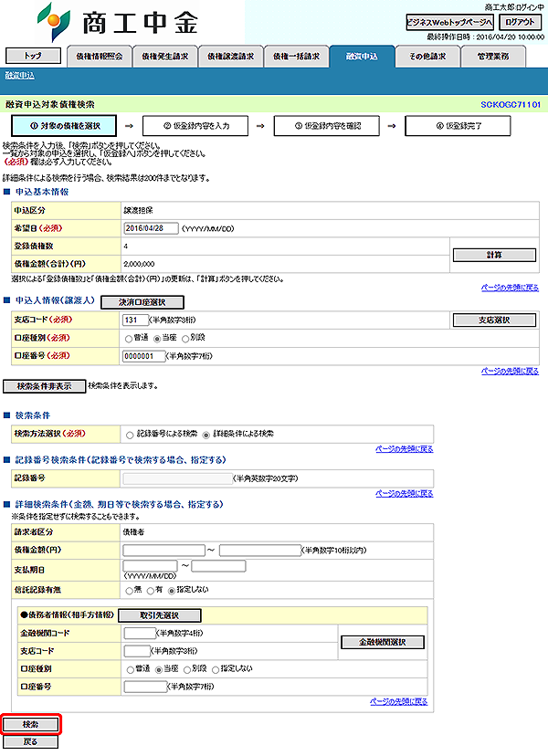Viewport: 548px width, 756px height.
Task: Click the ④ 仮登録完了 step box
Action: pyautogui.click(x=458, y=126)
